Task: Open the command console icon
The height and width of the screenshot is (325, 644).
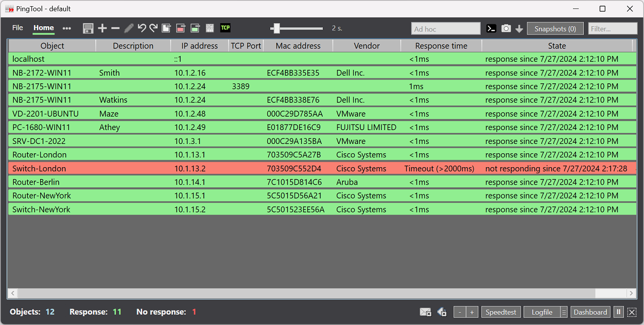Action: [x=492, y=29]
